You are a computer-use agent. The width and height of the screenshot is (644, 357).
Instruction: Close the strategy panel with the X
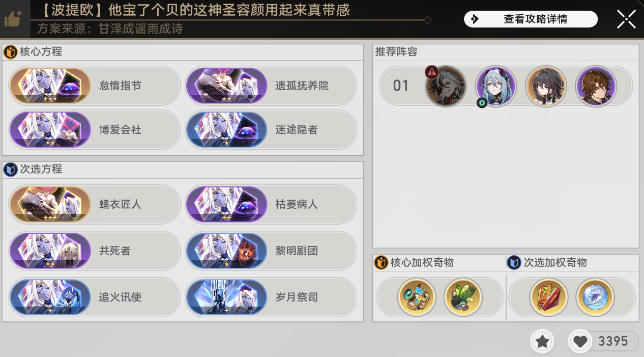626,19
